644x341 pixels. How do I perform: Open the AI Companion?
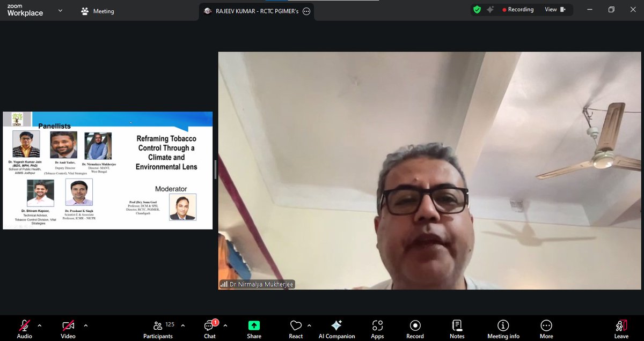coord(336,329)
